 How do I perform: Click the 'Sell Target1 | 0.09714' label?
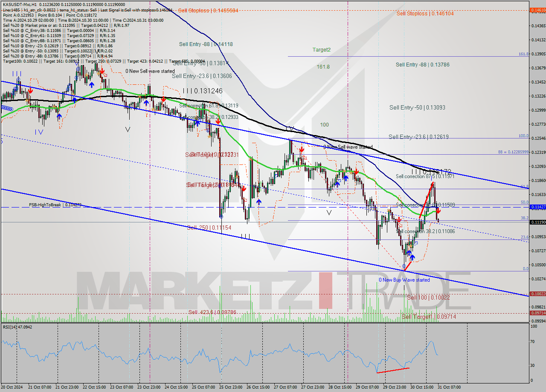[429, 317]
